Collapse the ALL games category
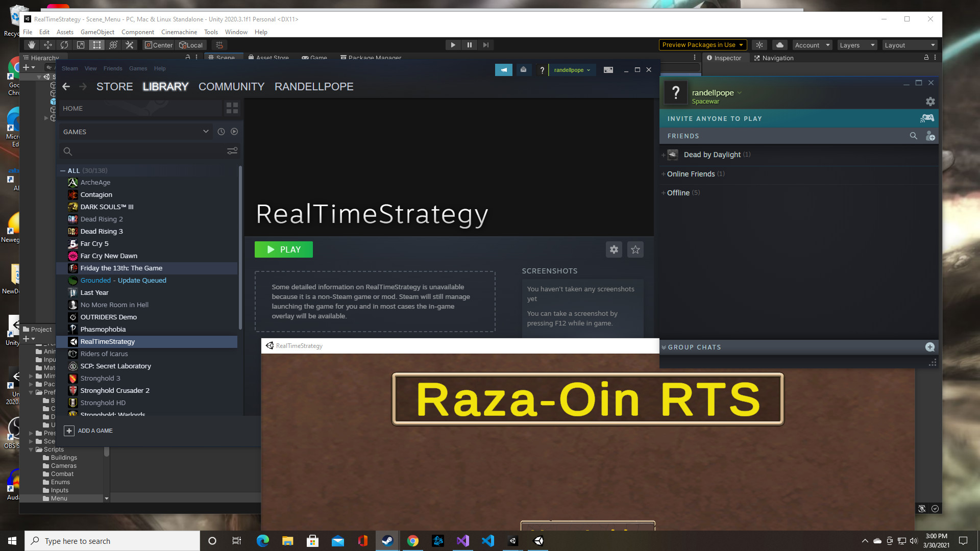 63,171
